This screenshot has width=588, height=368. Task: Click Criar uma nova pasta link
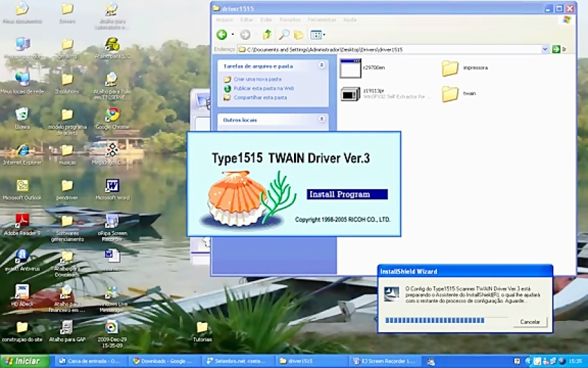(x=257, y=79)
